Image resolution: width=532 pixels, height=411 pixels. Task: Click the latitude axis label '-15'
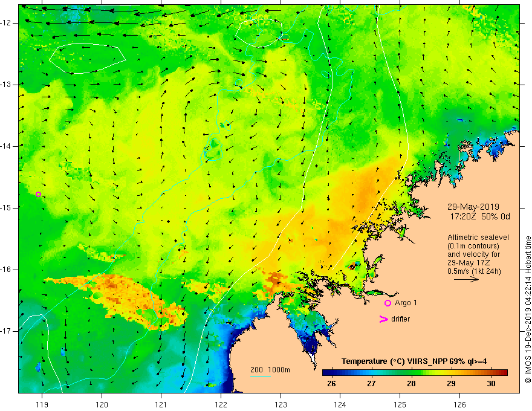coord(6,208)
